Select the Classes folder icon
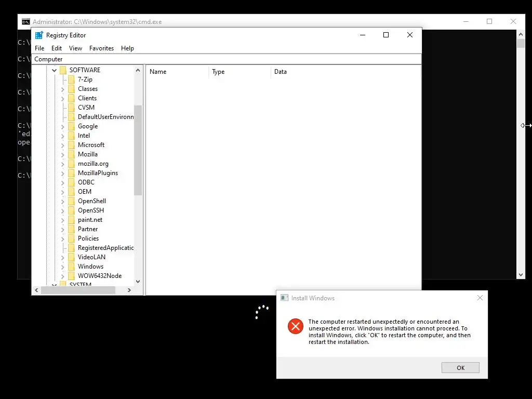 pyautogui.click(x=71, y=89)
